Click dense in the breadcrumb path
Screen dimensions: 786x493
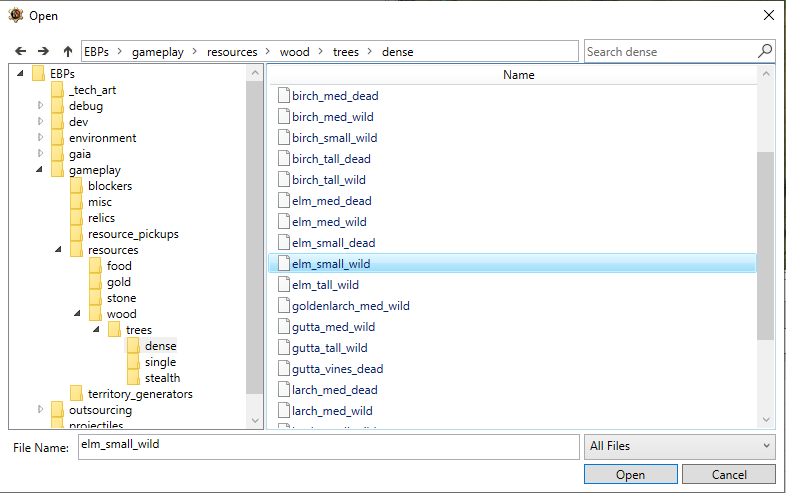click(398, 52)
